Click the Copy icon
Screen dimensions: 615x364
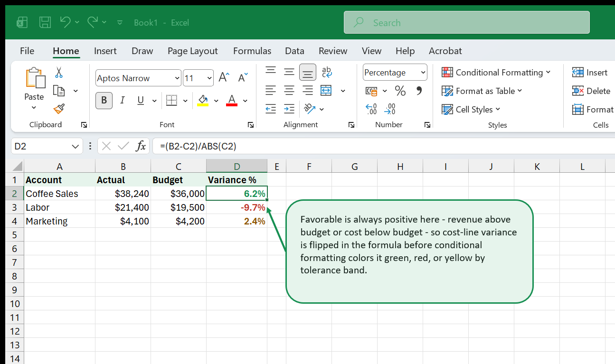pyautogui.click(x=59, y=91)
